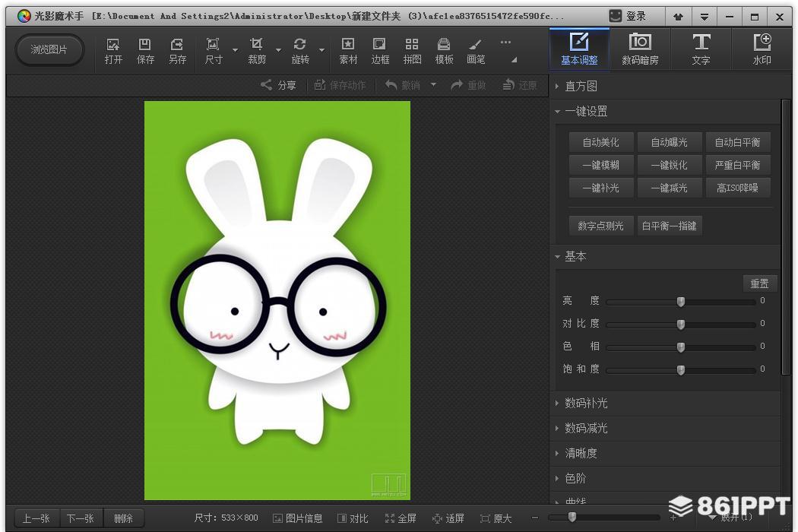Click the toolbar expand triangle beside the brush tool
798x532 pixels.
(514, 60)
